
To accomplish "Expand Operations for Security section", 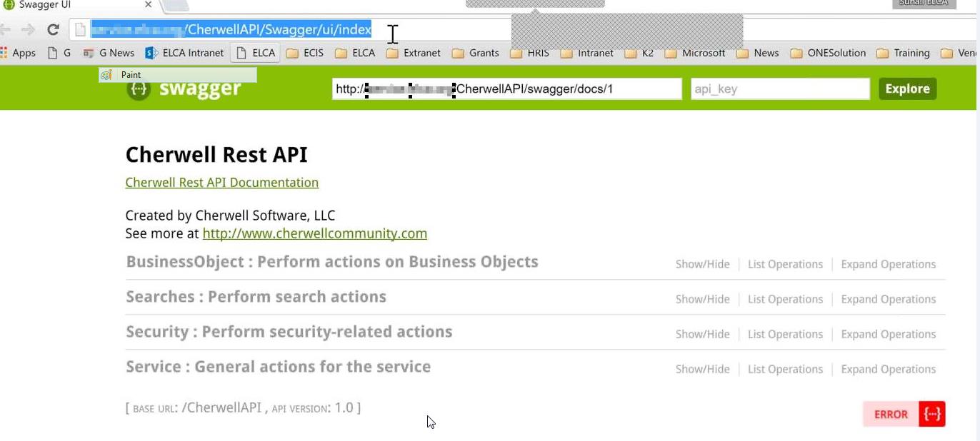I will point(888,334).
